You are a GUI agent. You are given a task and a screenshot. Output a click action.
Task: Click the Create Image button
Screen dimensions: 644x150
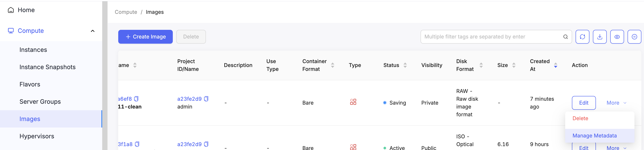click(145, 37)
